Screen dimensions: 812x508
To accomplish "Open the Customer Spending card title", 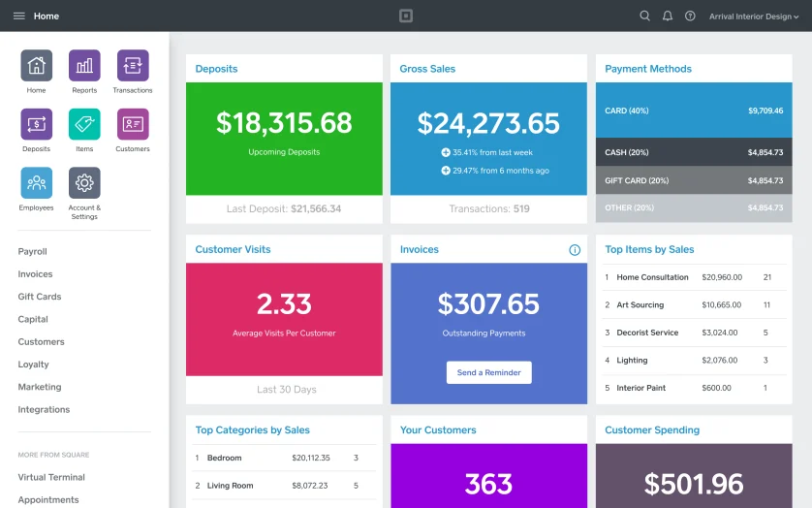I will [x=652, y=430].
